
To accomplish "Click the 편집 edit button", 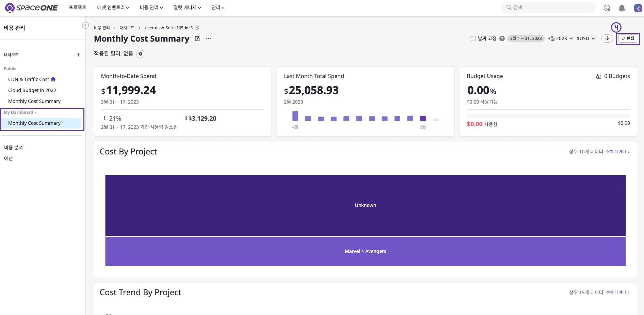I will tap(628, 39).
